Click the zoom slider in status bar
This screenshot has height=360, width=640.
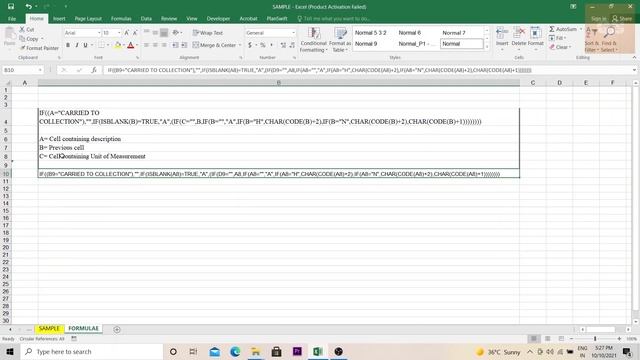[595, 339]
